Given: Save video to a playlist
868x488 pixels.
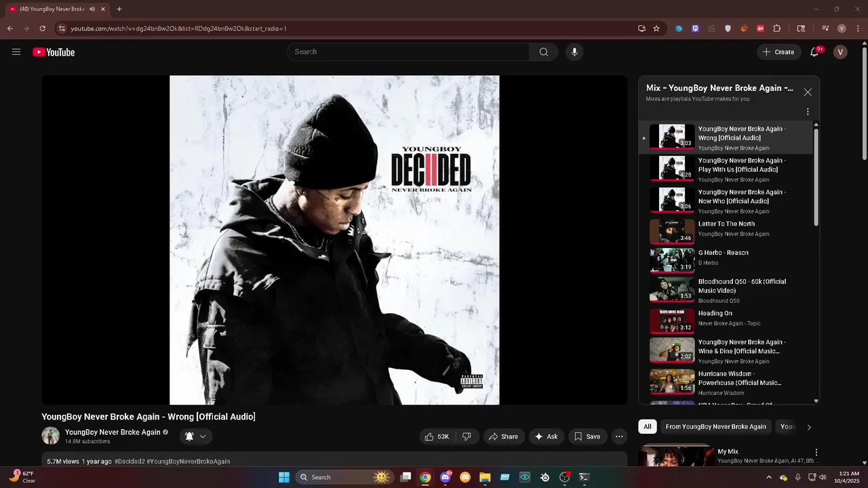Looking at the screenshot, I should (587, 436).
